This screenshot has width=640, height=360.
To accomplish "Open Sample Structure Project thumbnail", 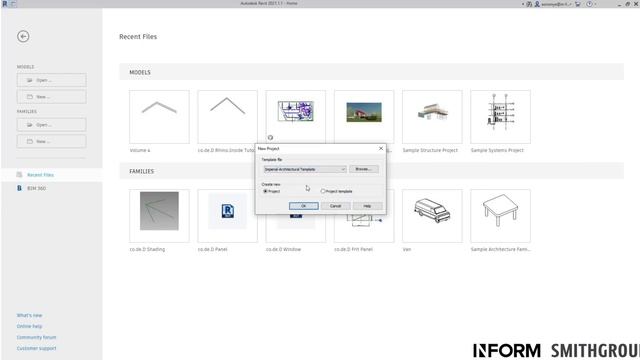I will tap(432, 117).
